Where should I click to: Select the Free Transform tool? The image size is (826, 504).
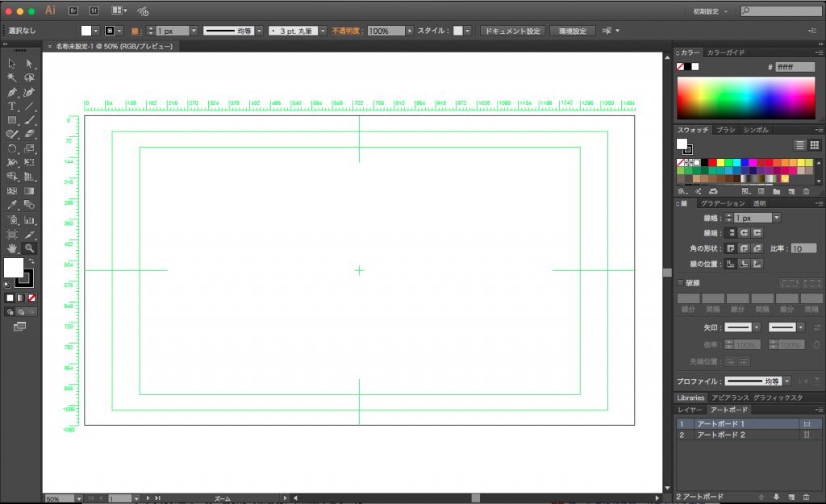point(30,163)
